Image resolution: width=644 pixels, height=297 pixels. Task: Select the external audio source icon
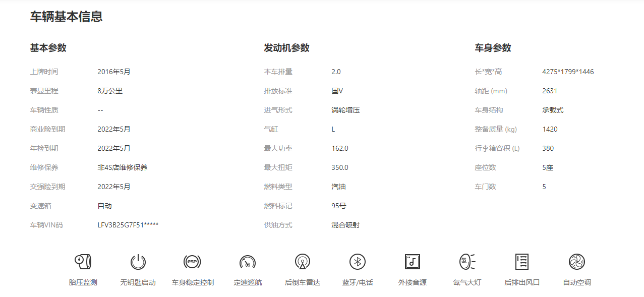click(x=412, y=262)
